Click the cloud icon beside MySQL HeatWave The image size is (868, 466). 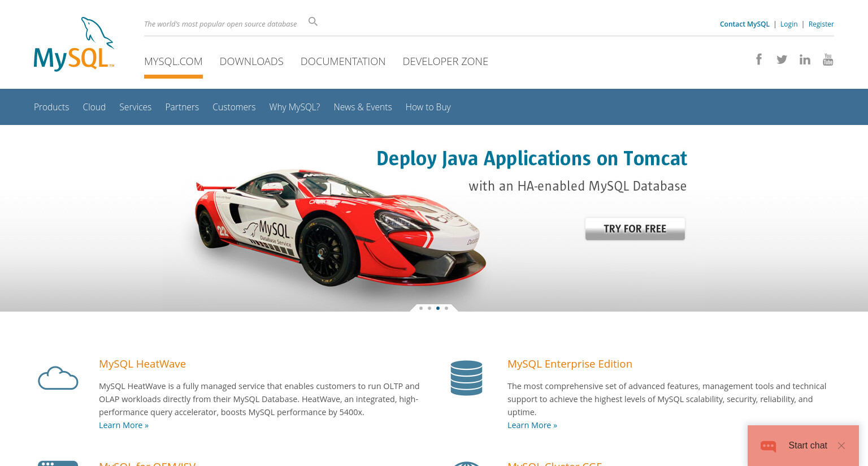tap(58, 378)
